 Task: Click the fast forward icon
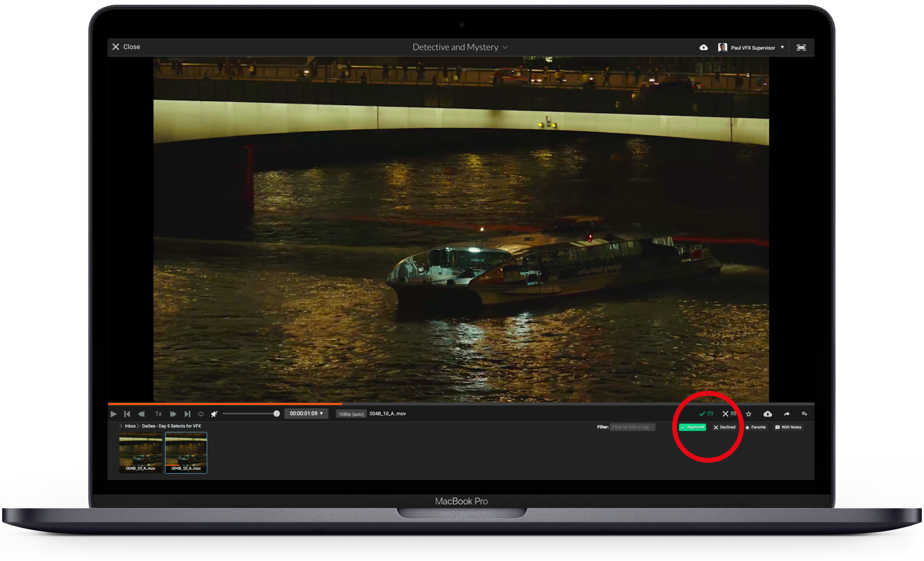pos(173,414)
